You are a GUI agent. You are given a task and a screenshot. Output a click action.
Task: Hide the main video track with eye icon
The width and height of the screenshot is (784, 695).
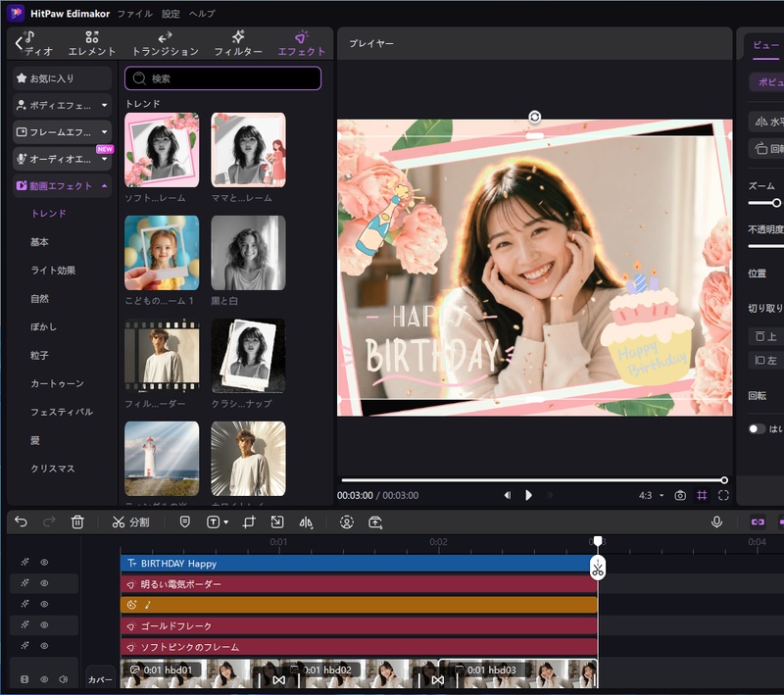(x=44, y=679)
